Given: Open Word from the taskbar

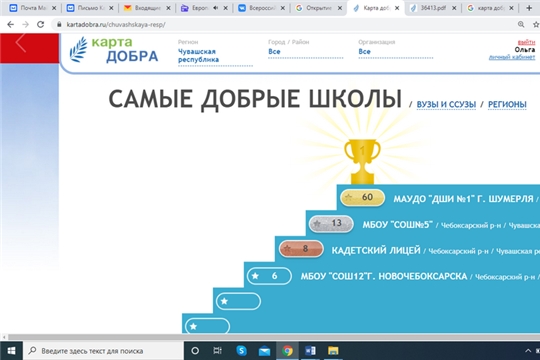Looking at the screenshot, I should (x=310, y=351).
